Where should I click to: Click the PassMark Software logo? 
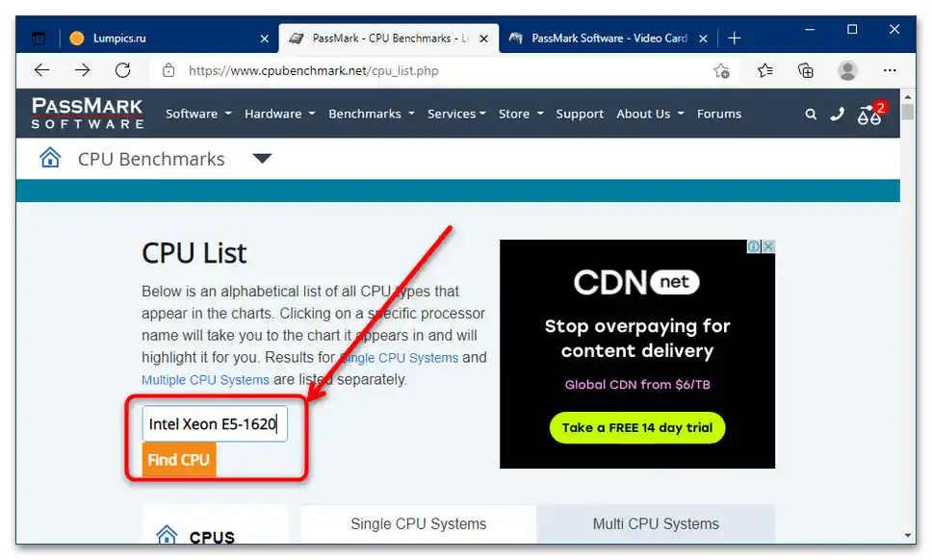click(x=88, y=113)
